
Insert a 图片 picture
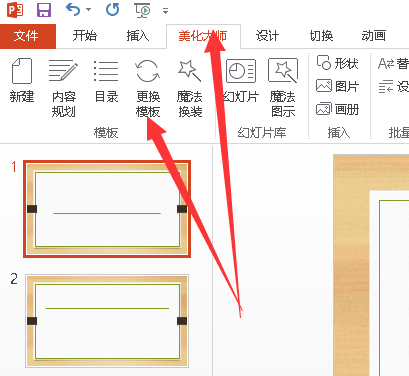coord(337,86)
